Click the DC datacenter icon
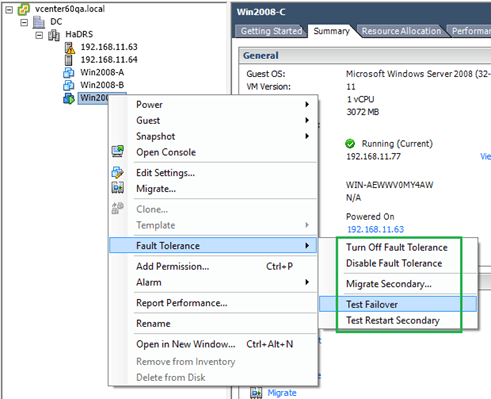Image resolution: width=491 pixels, height=399 pixels. [39, 22]
